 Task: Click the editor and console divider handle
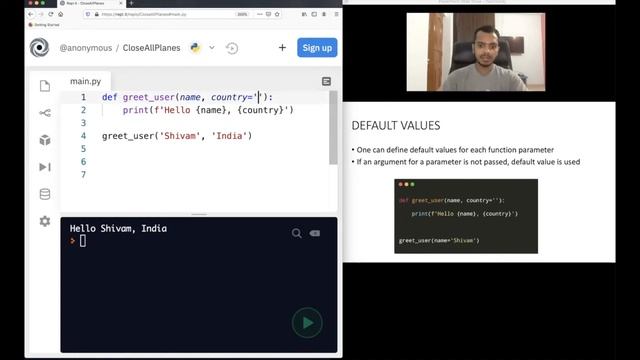[199, 214]
